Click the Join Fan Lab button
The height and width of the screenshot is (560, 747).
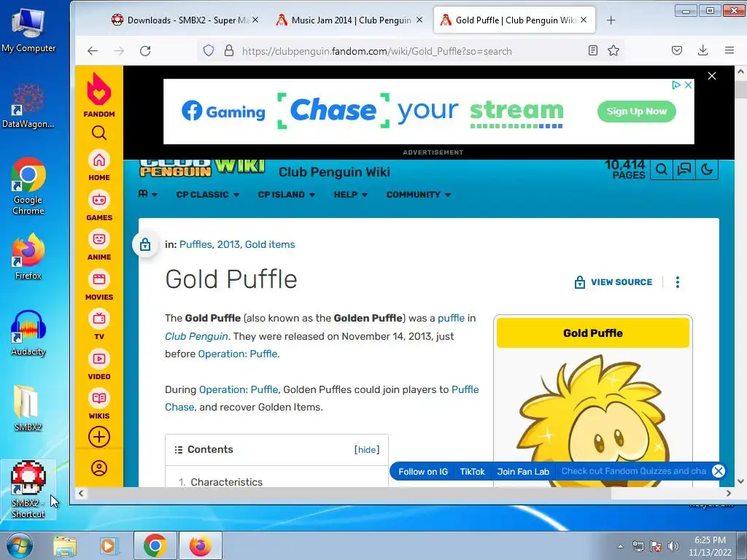[523, 472]
